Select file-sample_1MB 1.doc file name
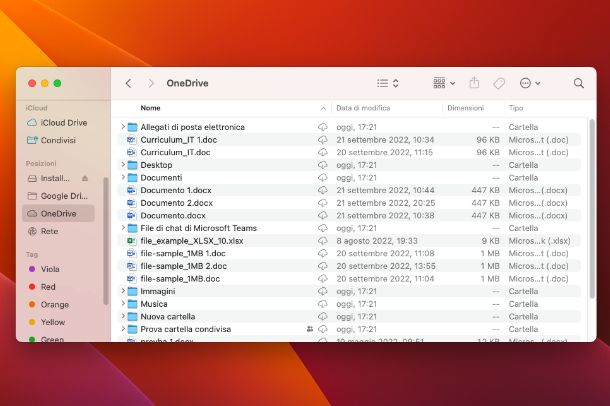The width and height of the screenshot is (610, 406). coord(183,253)
